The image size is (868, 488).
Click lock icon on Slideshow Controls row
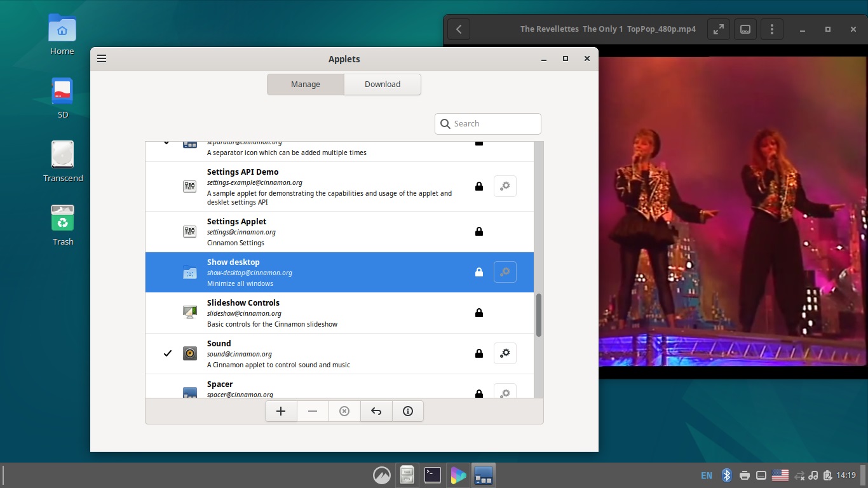pyautogui.click(x=479, y=313)
